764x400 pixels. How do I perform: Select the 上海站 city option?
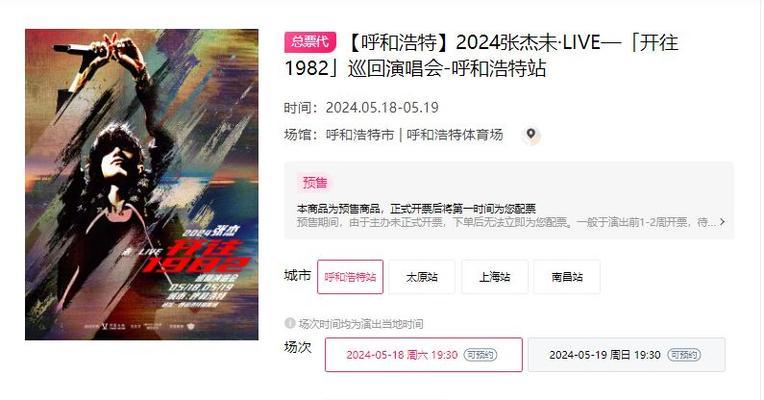(495, 277)
